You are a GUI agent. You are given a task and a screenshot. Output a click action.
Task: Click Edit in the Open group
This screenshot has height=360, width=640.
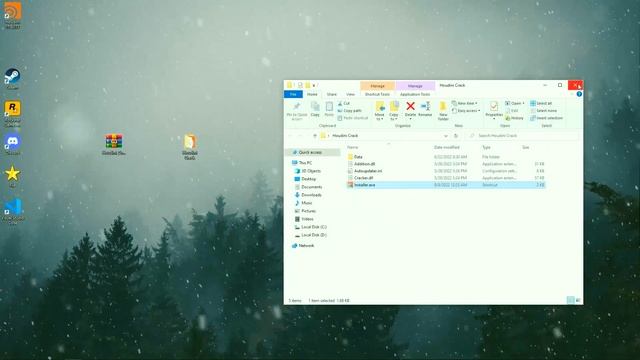[512, 111]
